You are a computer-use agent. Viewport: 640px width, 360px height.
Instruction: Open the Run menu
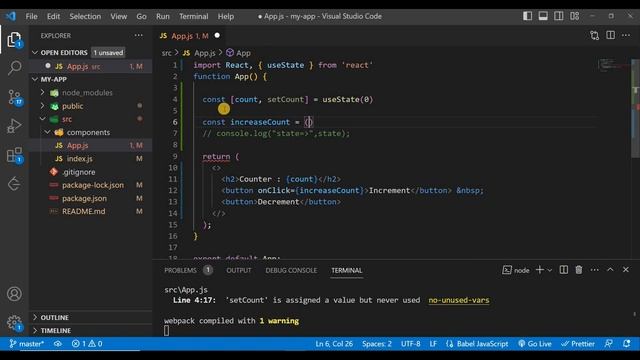click(162, 16)
